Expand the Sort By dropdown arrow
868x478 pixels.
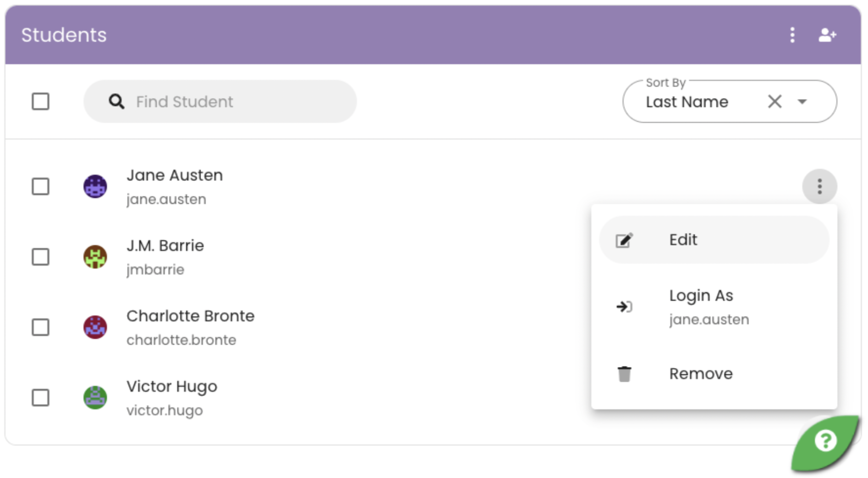(x=802, y=102)
